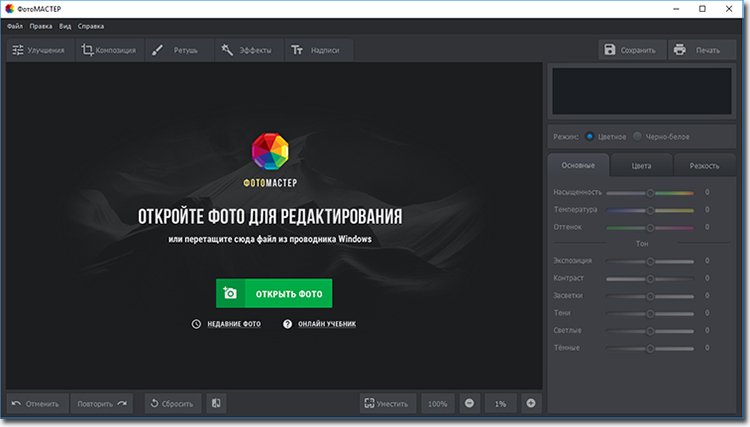Click the Оттенок slider handle
The image size is (750, 427).
coord(650,228)
